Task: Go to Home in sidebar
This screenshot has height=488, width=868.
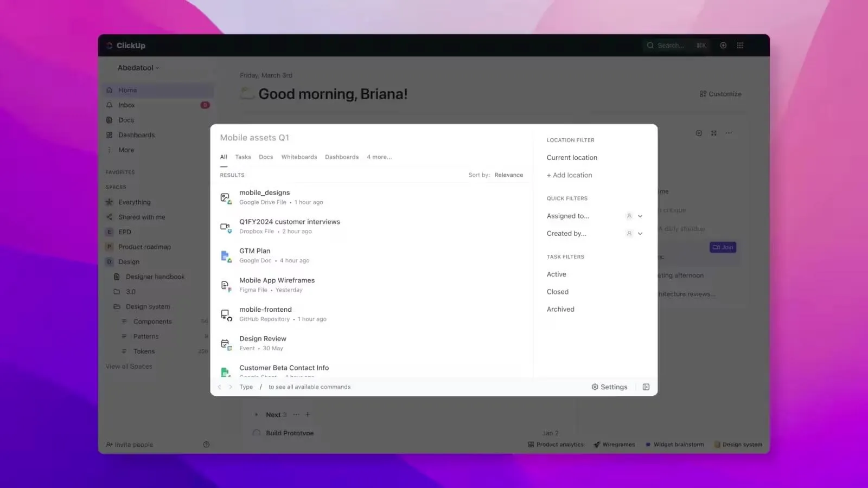Action: pos(158,90)
